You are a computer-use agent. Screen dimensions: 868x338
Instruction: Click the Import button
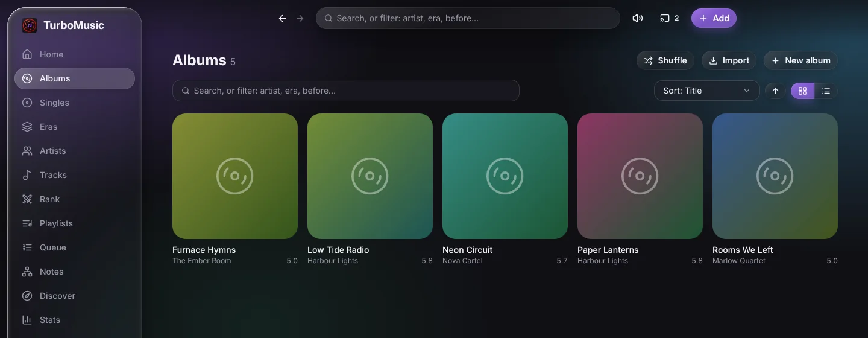pyautogui.click(x=729, y=60)
